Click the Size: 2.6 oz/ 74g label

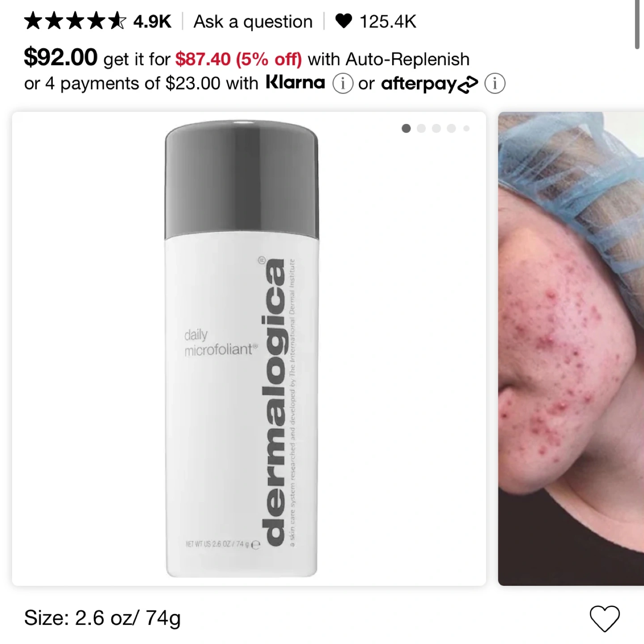pos(102,619)
